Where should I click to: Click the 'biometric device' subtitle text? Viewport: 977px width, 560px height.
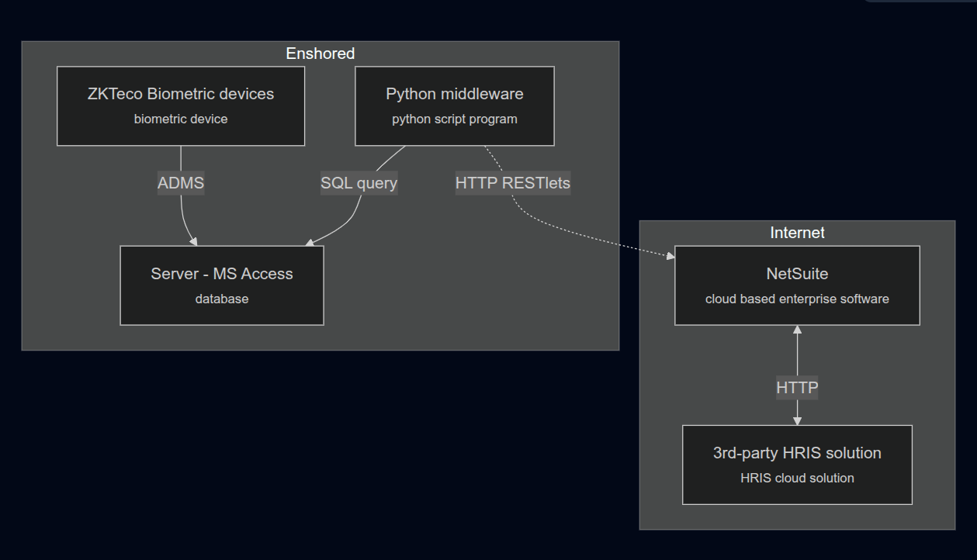click(181, 119)
